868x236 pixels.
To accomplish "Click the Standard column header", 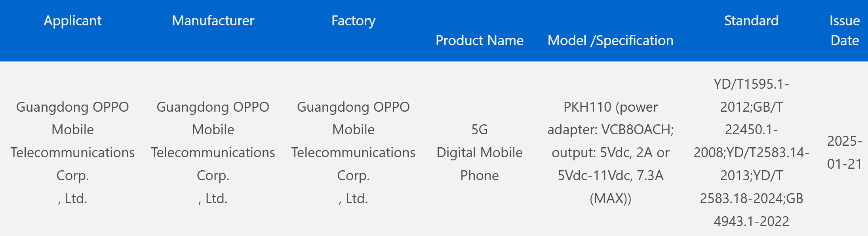I will tap(751, 21).
